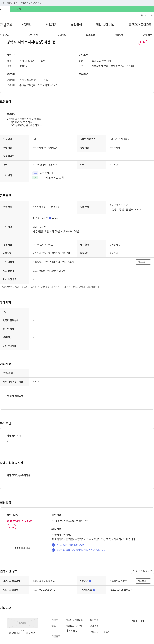Click attachment icon for 입사지원서 및 개인정보동의.hwp

53,550
